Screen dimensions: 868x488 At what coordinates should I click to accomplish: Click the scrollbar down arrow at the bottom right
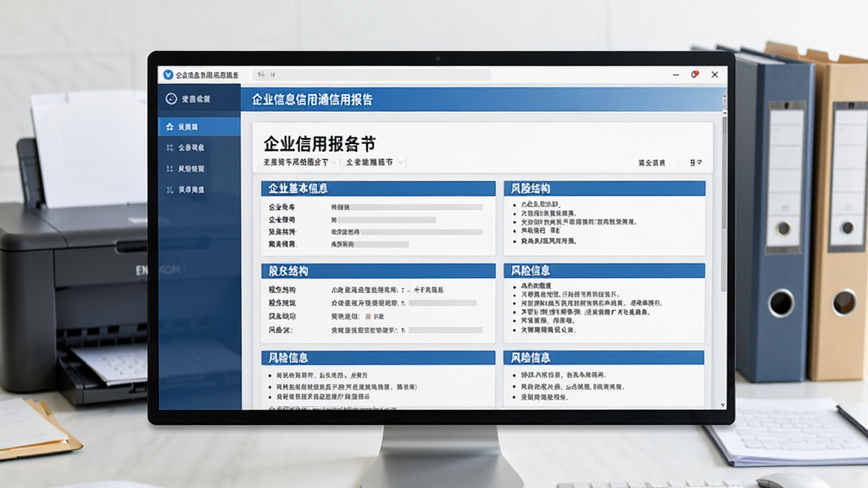pyautogui.click(x=723, y=405)
